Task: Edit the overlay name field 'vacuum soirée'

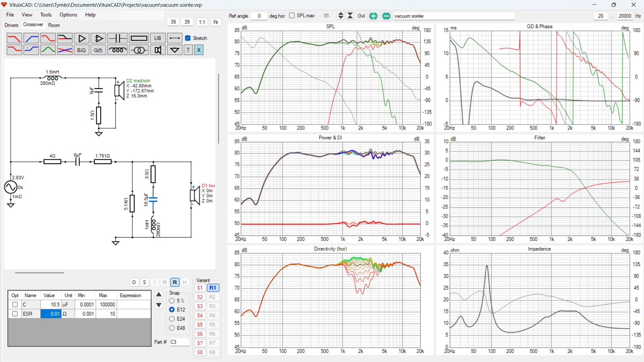Action: click(x=454, y=16)
